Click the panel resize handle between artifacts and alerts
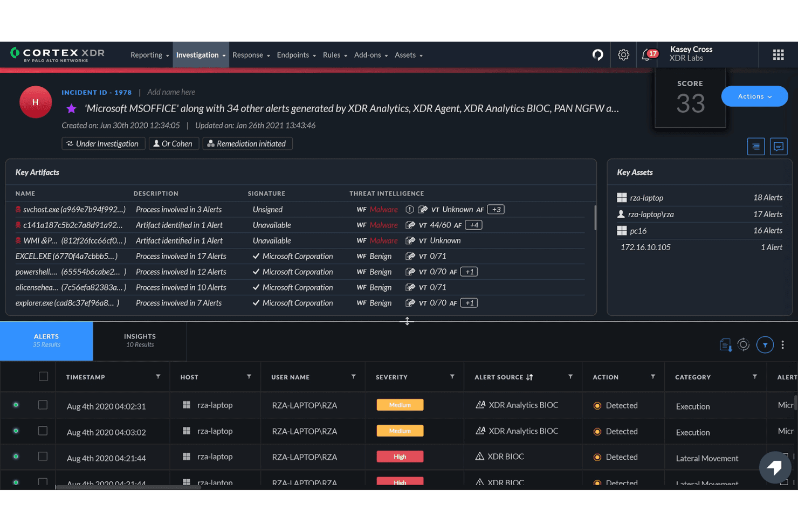Screen dimensions: 798x532 407,321
